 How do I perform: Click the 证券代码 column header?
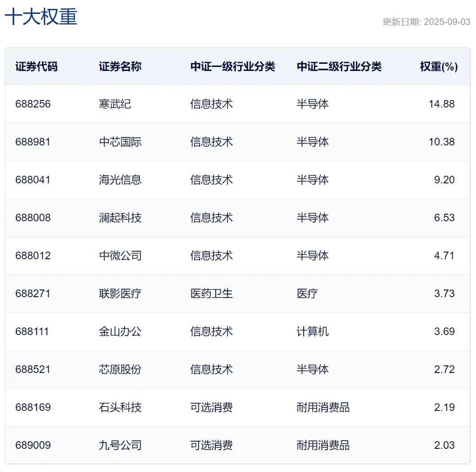point(37,66)
